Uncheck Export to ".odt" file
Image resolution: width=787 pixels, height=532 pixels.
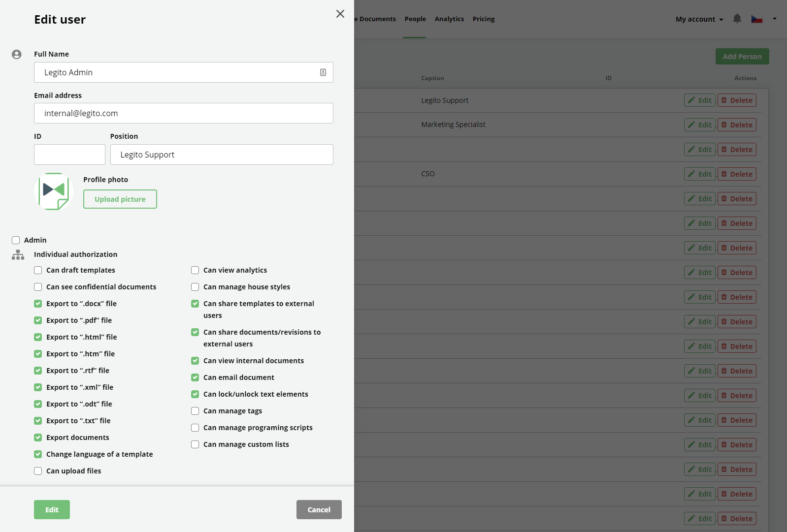(x=38, y=404)
